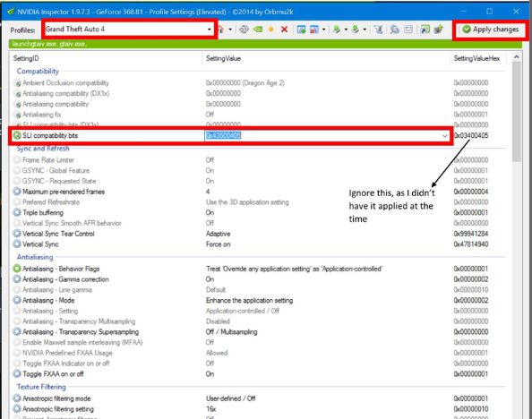Open the SLI compatibility bits value dropdown arrow
Screen dimensions: 532x419
tap(444, 136)
